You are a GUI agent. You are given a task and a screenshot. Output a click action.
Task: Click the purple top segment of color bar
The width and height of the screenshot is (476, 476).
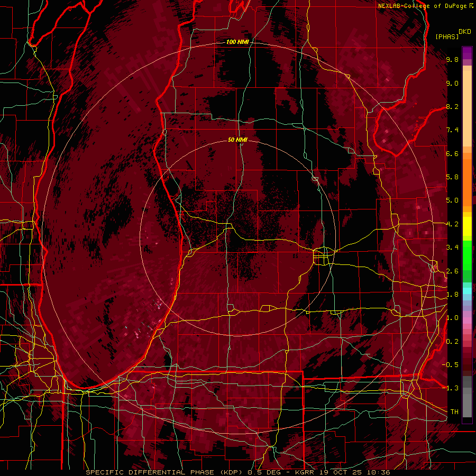click(467, 53)
